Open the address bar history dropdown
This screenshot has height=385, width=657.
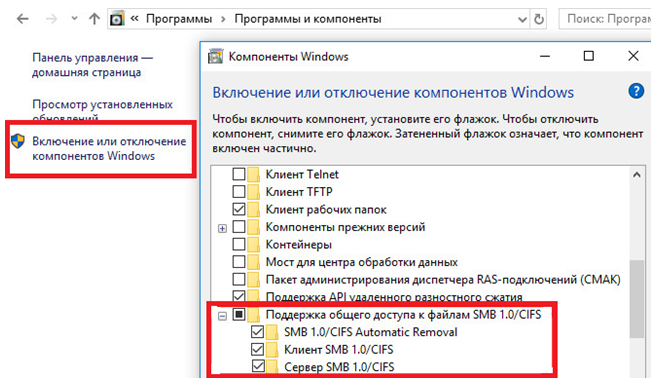tap(522, 19)
